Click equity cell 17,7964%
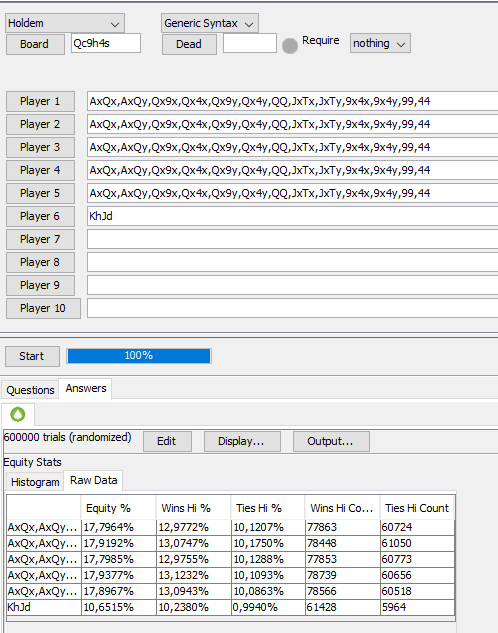498x633 pixels. [x=119, y=527]
